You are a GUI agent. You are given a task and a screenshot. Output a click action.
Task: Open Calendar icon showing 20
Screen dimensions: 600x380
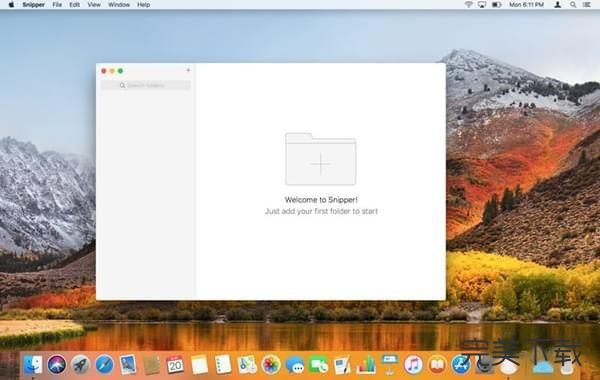pos(175,364)
